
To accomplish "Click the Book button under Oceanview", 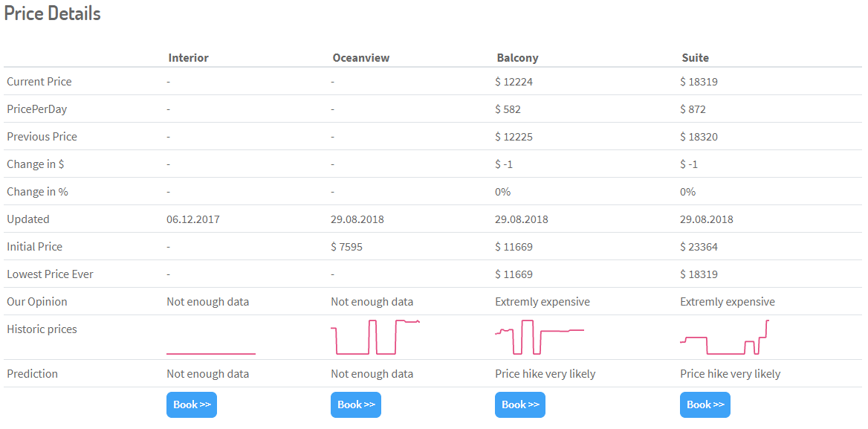I will click(x=356, y=404).
